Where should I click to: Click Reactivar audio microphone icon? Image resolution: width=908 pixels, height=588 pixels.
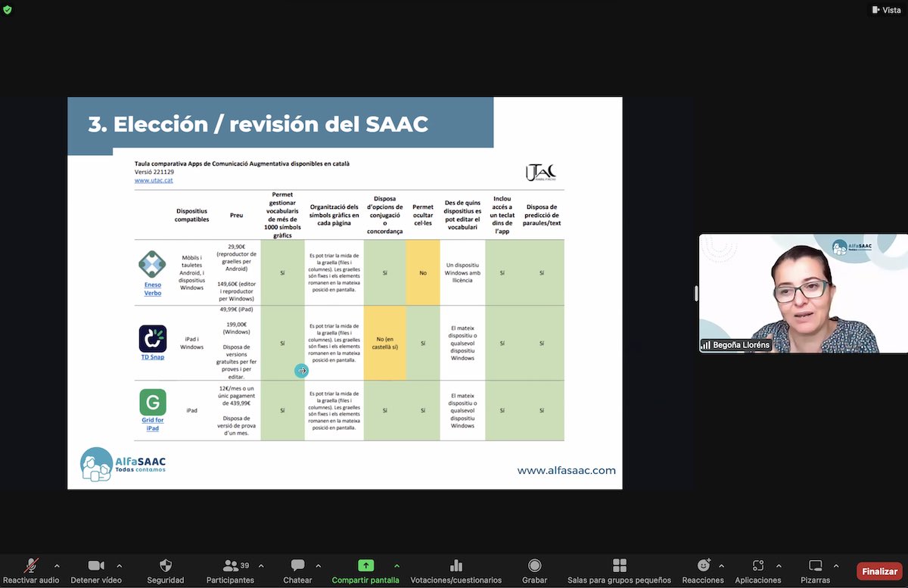(31, 566)
